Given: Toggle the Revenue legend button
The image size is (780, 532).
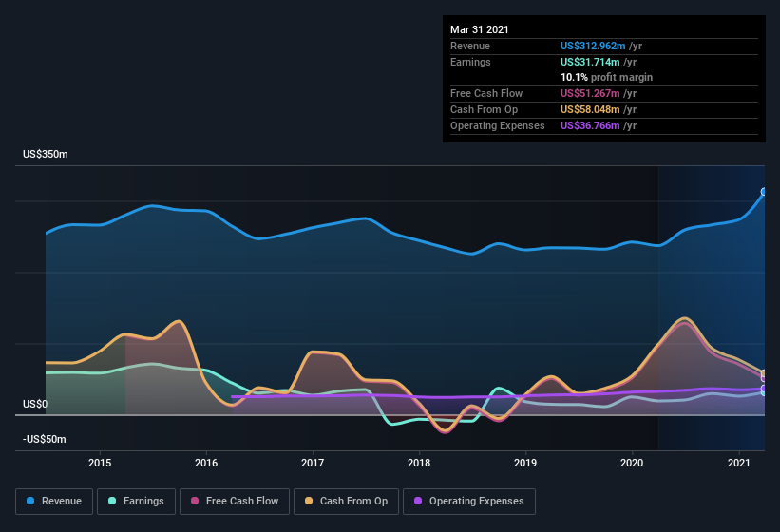Looking at the screenshot, I should click(54, 502).
